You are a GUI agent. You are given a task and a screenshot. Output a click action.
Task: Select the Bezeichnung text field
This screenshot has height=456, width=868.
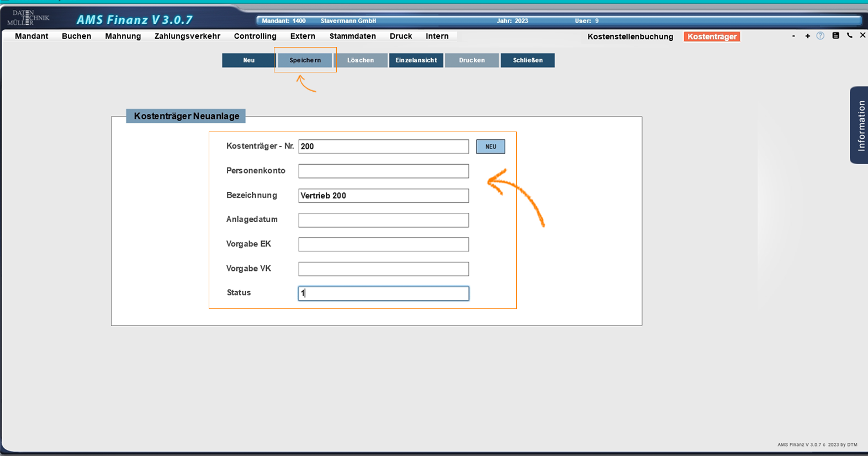pos(383,196)
